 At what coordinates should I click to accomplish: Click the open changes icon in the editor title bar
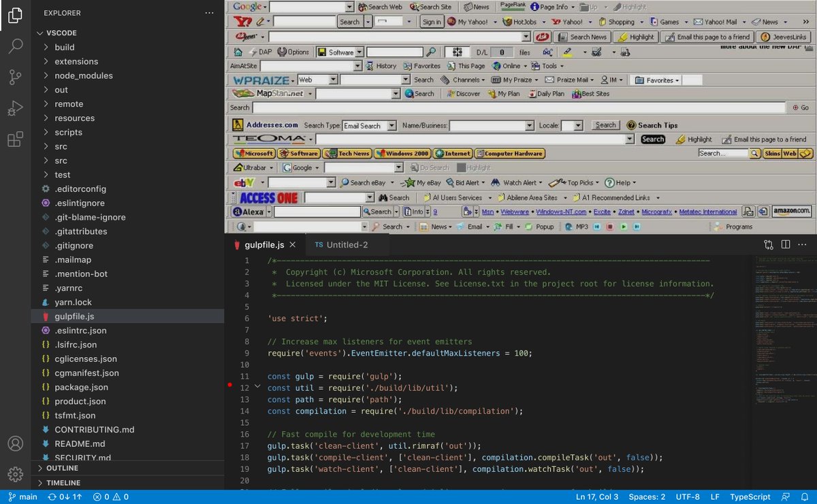pyautogui.click(x=769, y=245)
